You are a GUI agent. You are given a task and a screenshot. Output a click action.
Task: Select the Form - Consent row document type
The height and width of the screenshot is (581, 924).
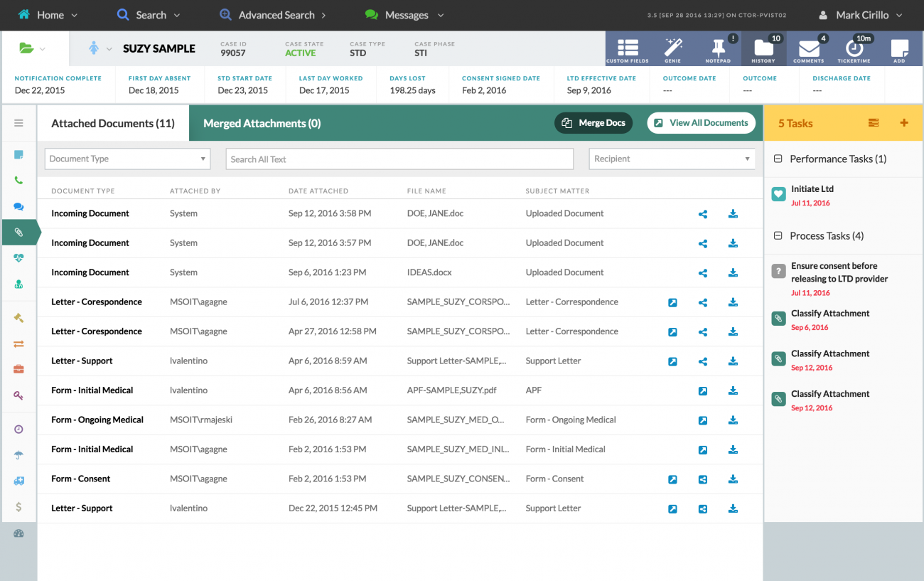(80, 479)
